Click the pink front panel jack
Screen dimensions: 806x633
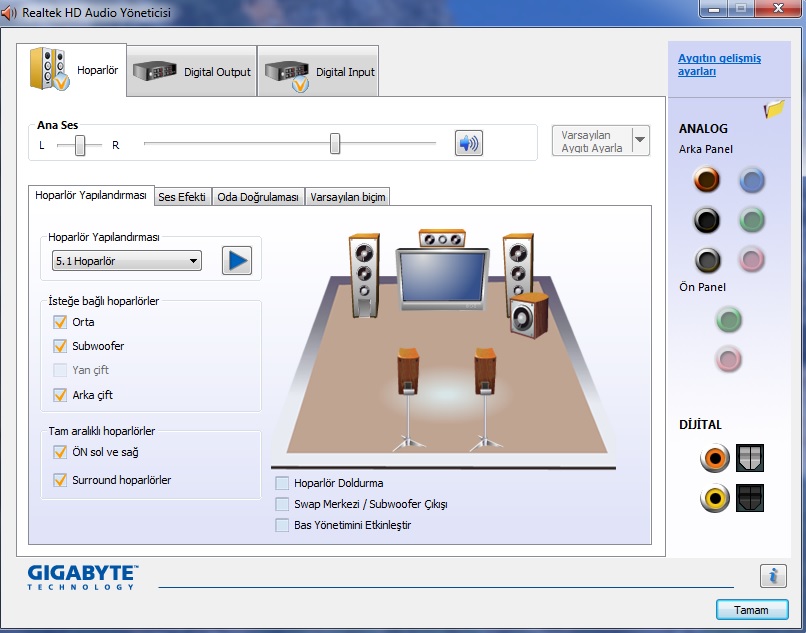tap(728, 358)
